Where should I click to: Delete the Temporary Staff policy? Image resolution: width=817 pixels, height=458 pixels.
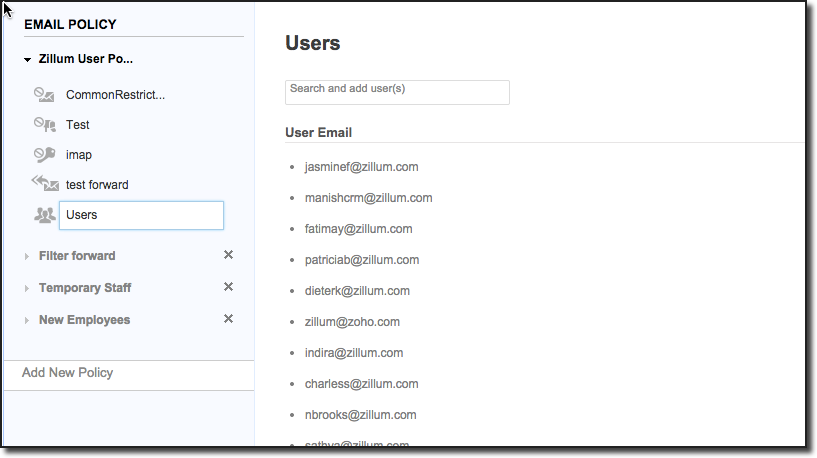click(228, 287)
